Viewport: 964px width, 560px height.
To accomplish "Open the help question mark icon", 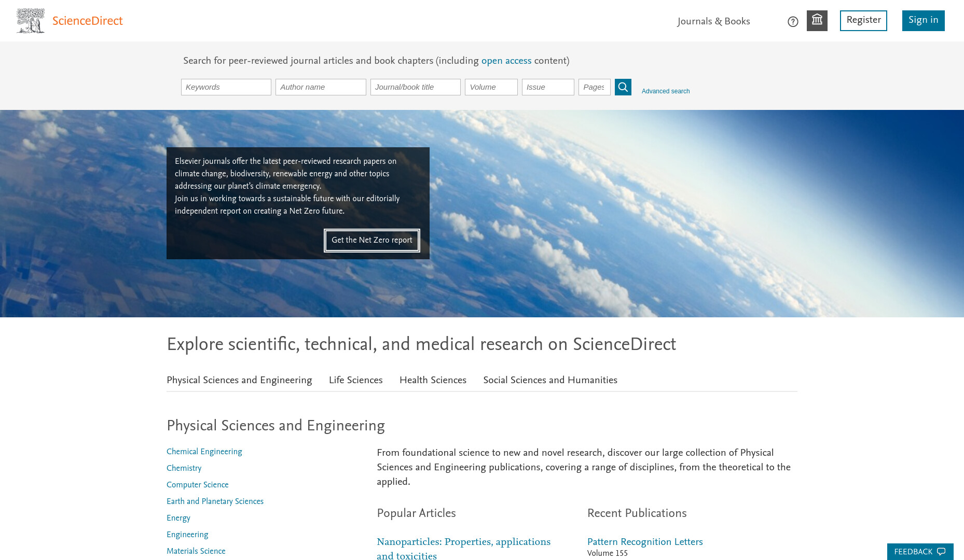I will click(793, 22).
